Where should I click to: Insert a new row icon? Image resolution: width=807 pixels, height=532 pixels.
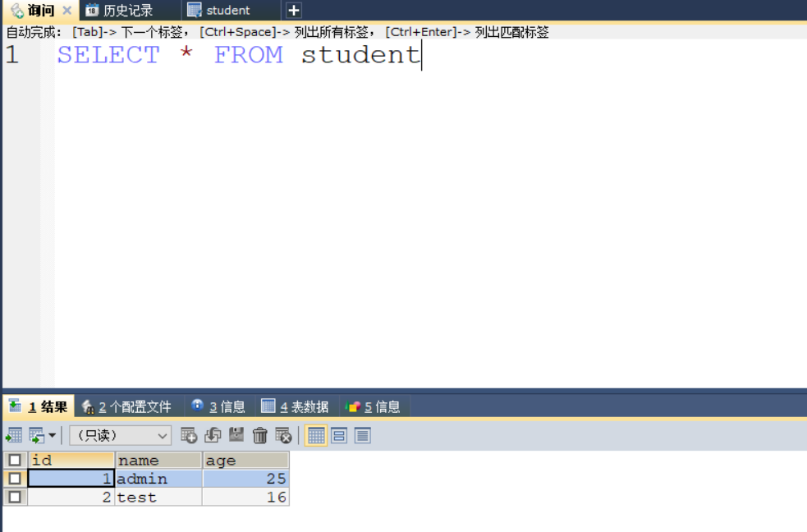[x=189, y=435]
